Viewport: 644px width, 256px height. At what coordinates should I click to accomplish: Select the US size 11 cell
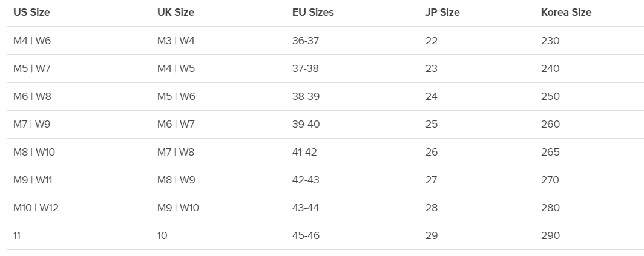click(17, 236)
